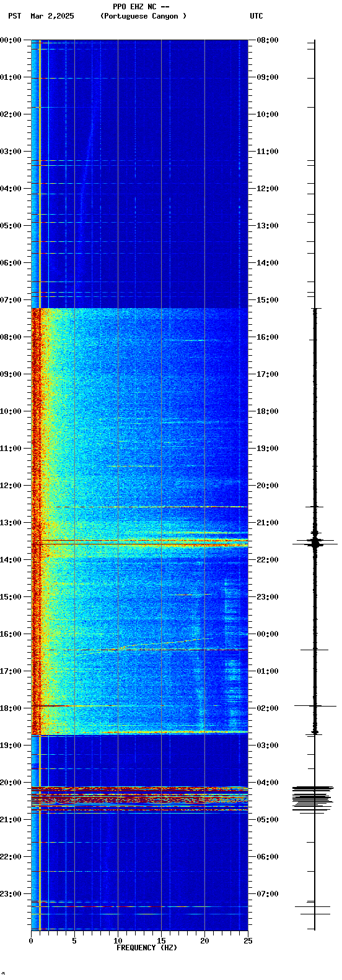This screenshot has height=980, width=342.
Task: Click the PST time label '13:00'
Action: click(x=11, y=523)
